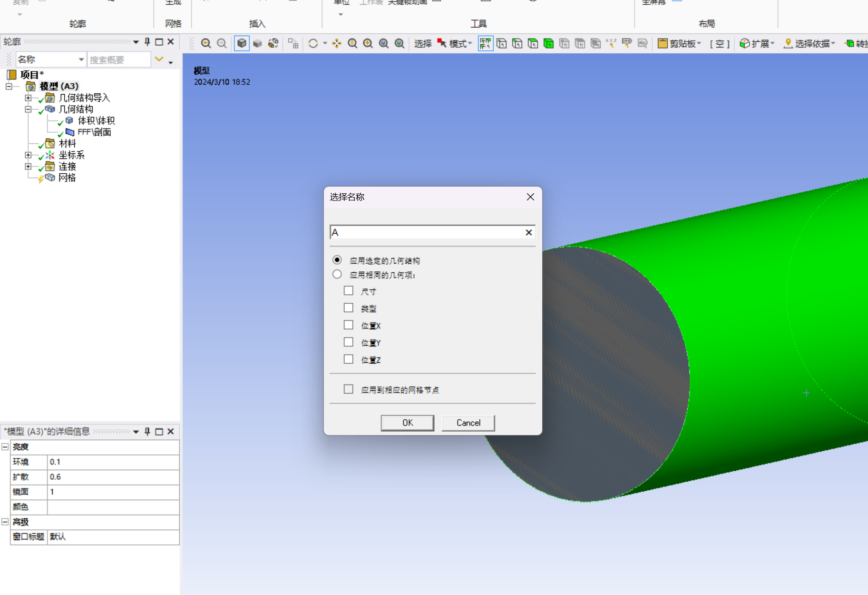
Task: Click the greyed zoom-out magnifier icon
Action: [222, 43]
